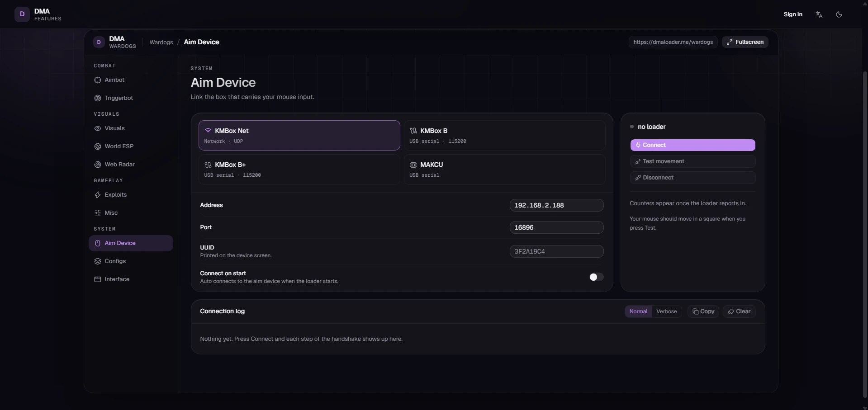The image size is (868, 410).
Task: Click the Port input field
Action: click(556, 227)
